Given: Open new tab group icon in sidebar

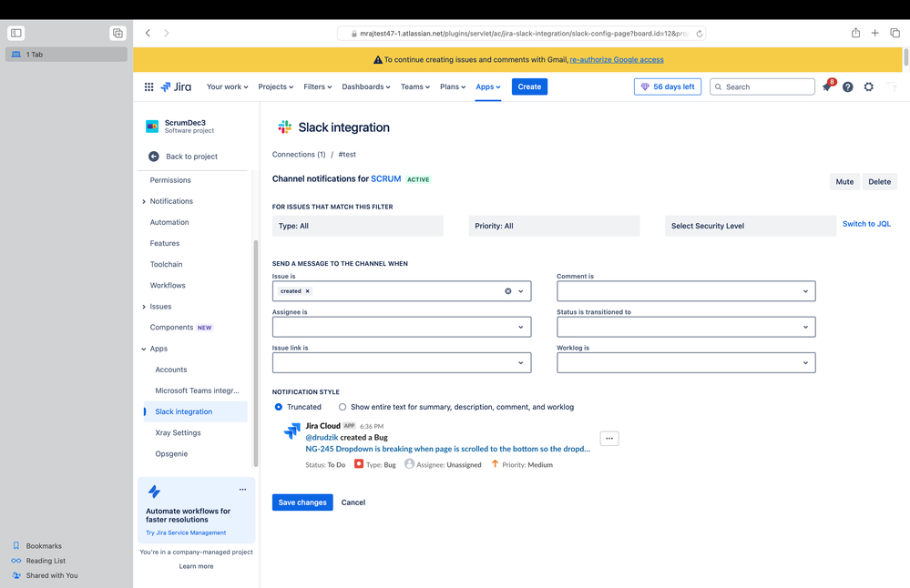Looking at the screenshot, I should 118,33.
